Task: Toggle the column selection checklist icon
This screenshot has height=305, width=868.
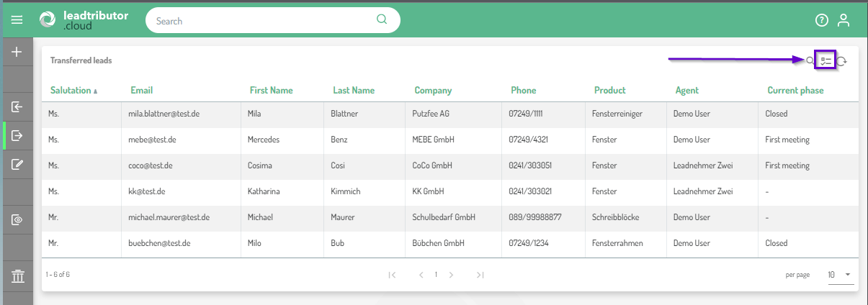Action: point(826,61)
